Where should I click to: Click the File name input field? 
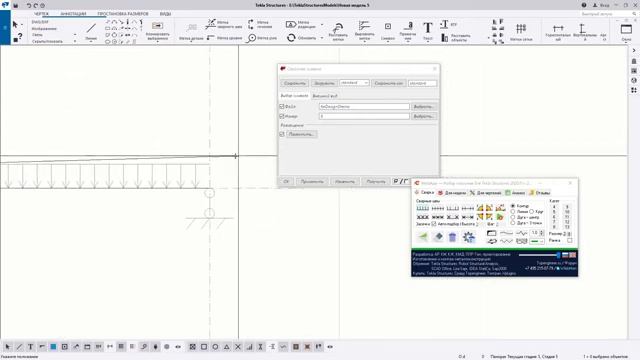click(x=364, y=107)
